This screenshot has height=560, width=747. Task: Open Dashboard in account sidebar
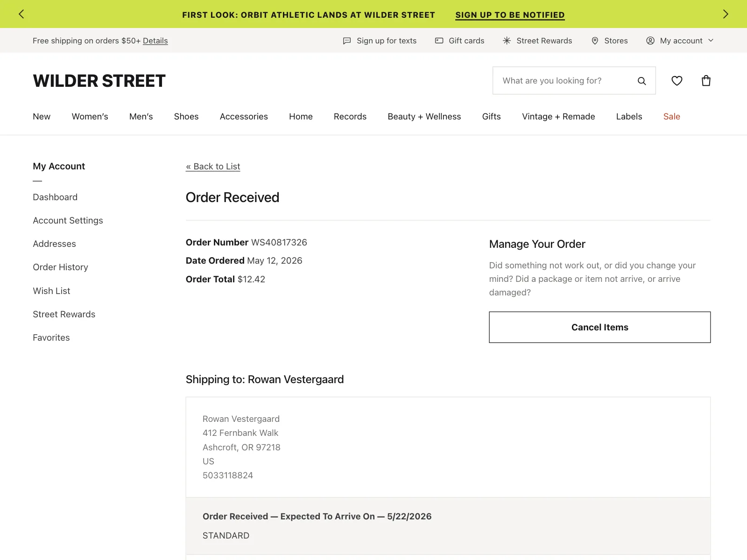coord(55,197)
